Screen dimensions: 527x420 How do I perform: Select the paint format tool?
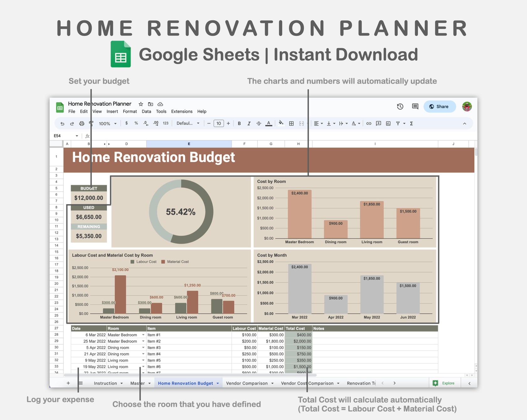pos(91,123)
